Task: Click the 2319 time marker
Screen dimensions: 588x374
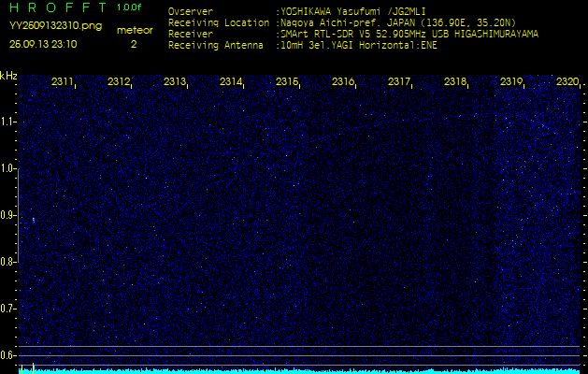Action: (x=511, y=82)
